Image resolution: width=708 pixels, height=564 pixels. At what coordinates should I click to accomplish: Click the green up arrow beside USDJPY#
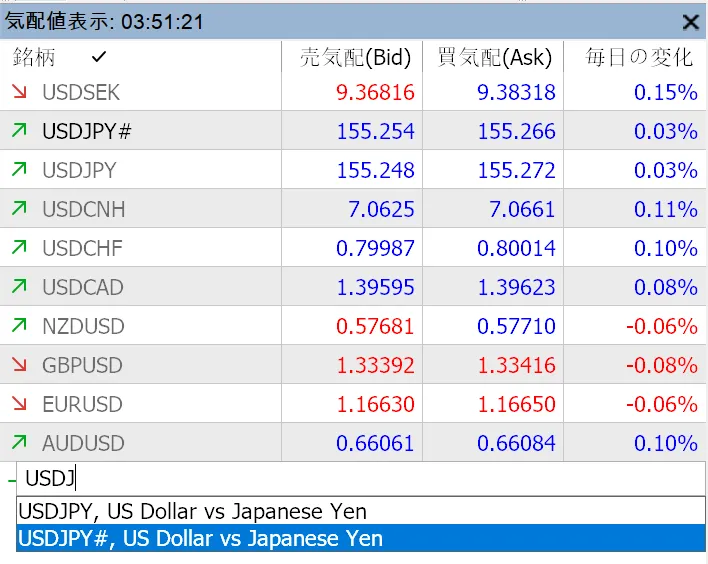(19, 130)
